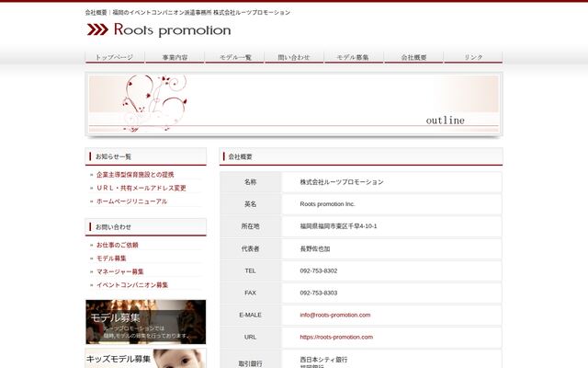The width and height of the screenshot is (588, 368).
Task: Click the 取引銀行 table label
Action: 250,364
